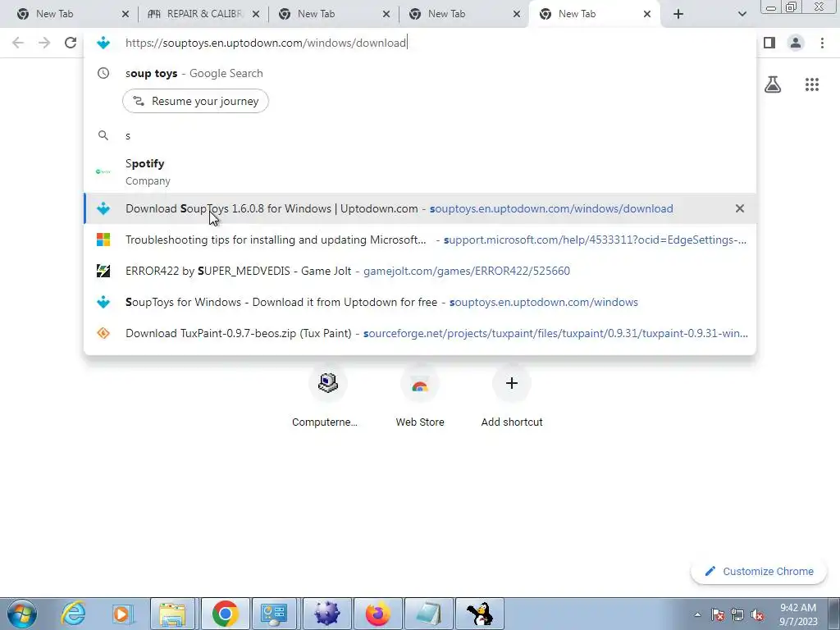This screenshot has height=630, width=840.
Task: Click the muted volume tray icon
Action: (x=757, y=614)
